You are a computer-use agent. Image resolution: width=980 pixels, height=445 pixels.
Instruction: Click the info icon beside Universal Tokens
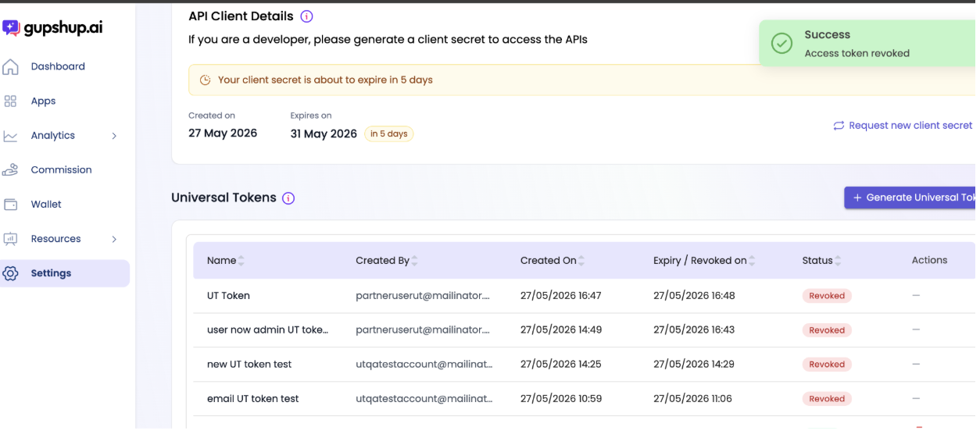pyautogui.click(x=288, y=198)
